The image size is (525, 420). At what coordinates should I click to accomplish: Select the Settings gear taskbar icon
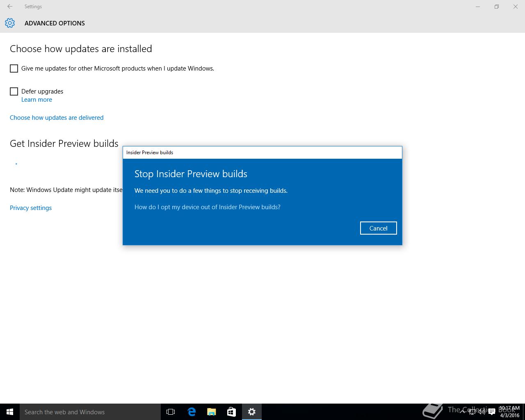point(252,412)
